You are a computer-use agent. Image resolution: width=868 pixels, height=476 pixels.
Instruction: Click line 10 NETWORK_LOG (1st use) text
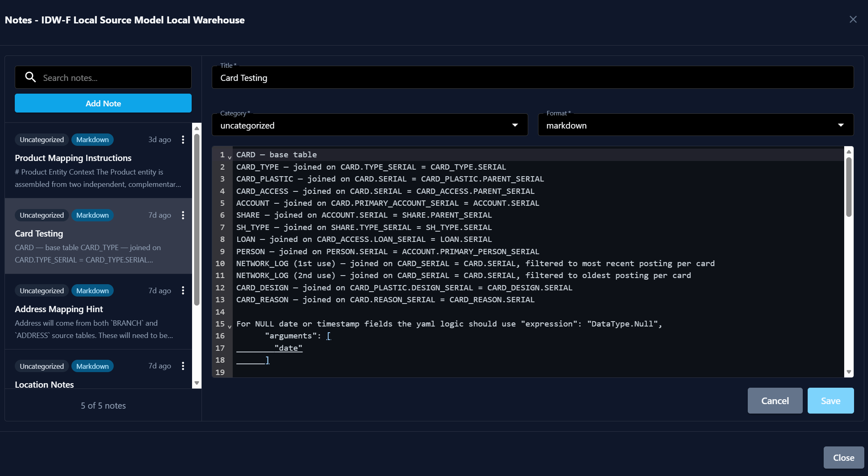(x=475, y=263)
